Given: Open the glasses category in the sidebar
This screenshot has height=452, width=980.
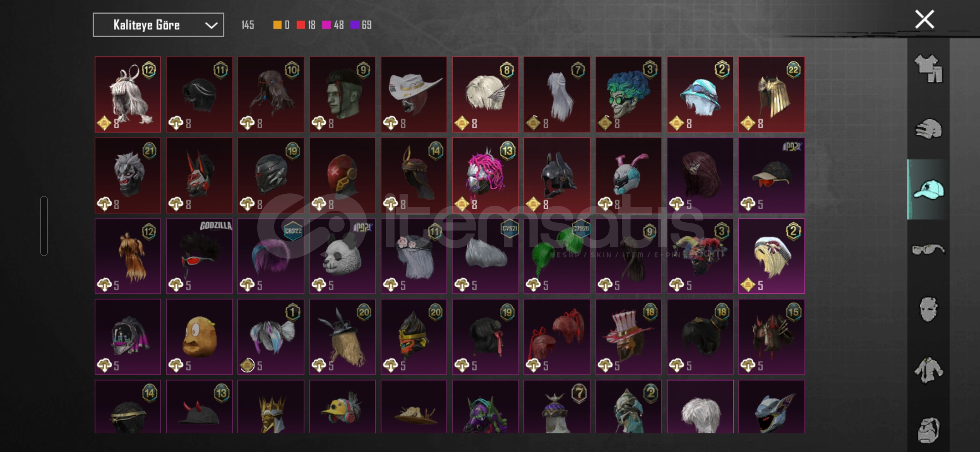Looking at the screenshot, I should pyautogui.click(x=928, y=250).
